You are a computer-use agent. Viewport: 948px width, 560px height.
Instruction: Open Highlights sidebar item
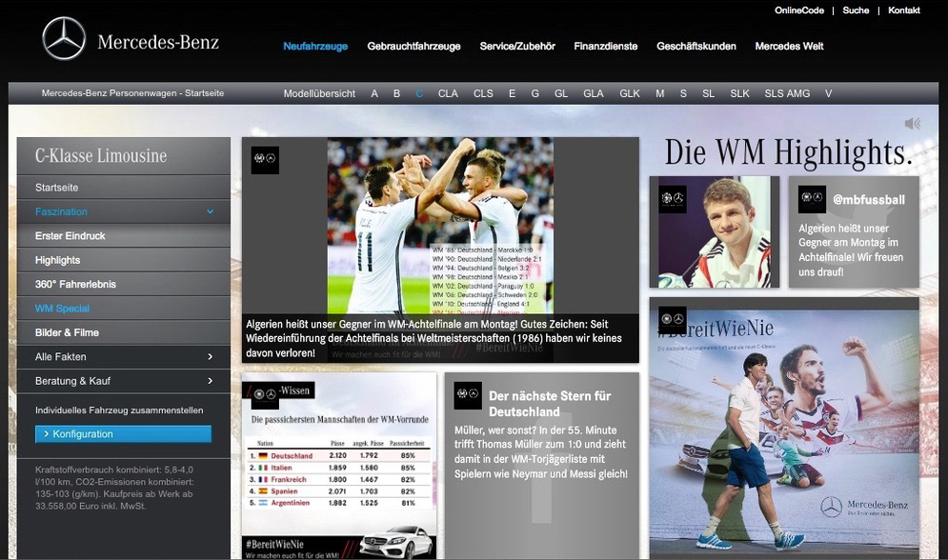click(124, 260)
